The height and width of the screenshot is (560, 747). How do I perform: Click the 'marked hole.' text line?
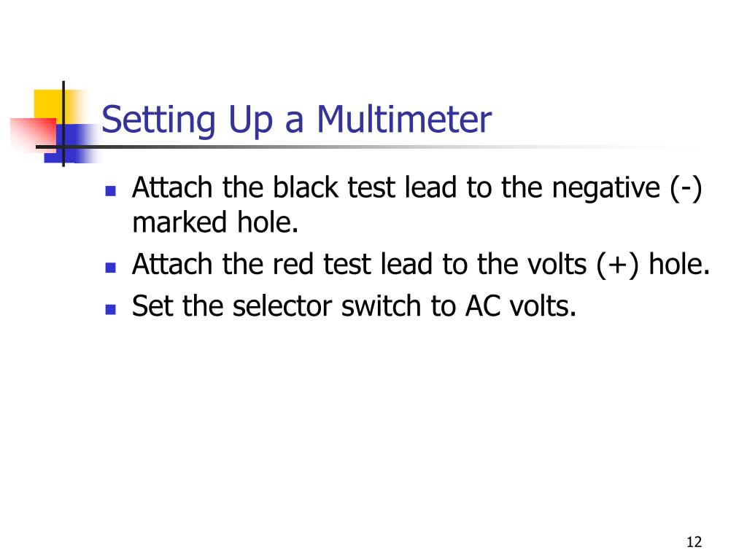point(215,222)
